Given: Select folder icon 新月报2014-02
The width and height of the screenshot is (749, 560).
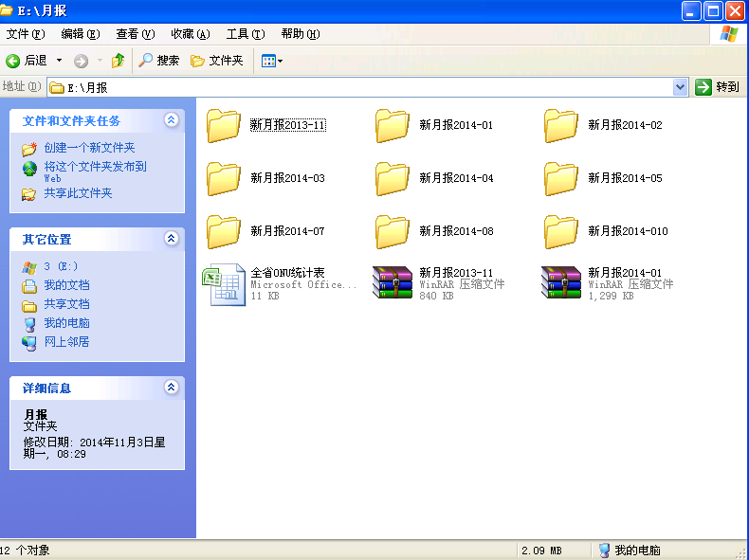Looking at the screenshot, I should click(560, 126).
